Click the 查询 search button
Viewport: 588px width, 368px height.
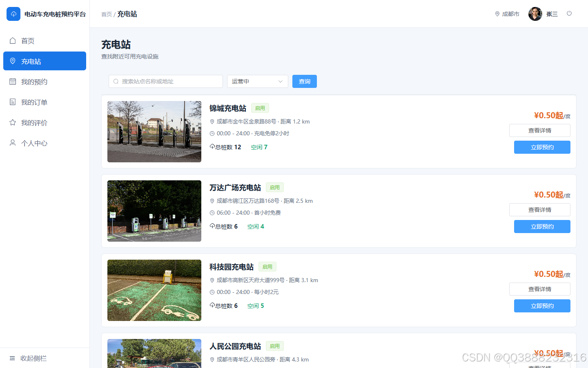click(x=305, y=81)
